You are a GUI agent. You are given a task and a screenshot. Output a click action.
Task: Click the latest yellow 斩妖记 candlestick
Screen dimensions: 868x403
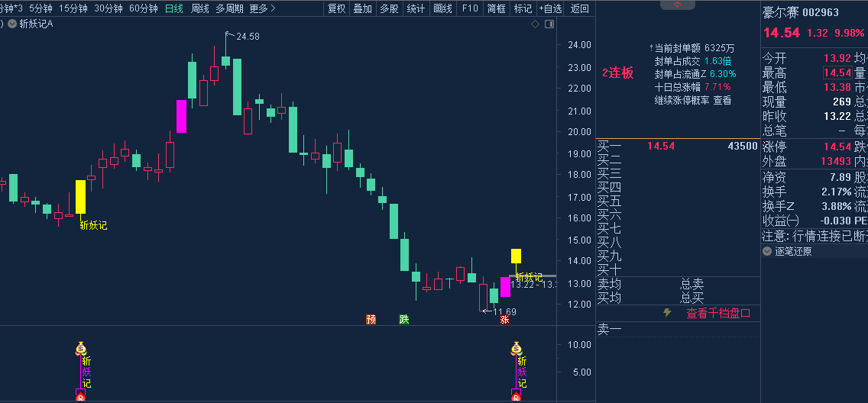516,256
